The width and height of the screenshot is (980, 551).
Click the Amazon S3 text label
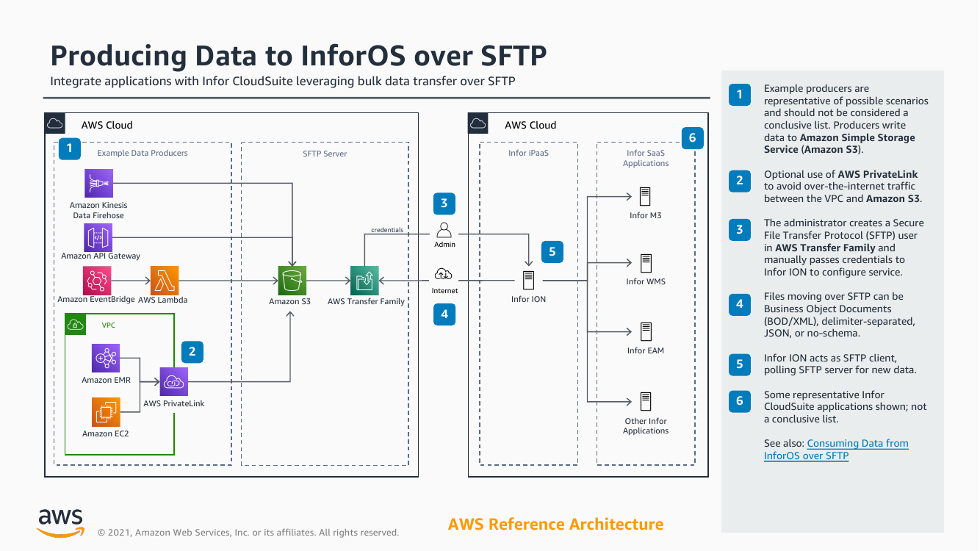click(x=289, y=301)
